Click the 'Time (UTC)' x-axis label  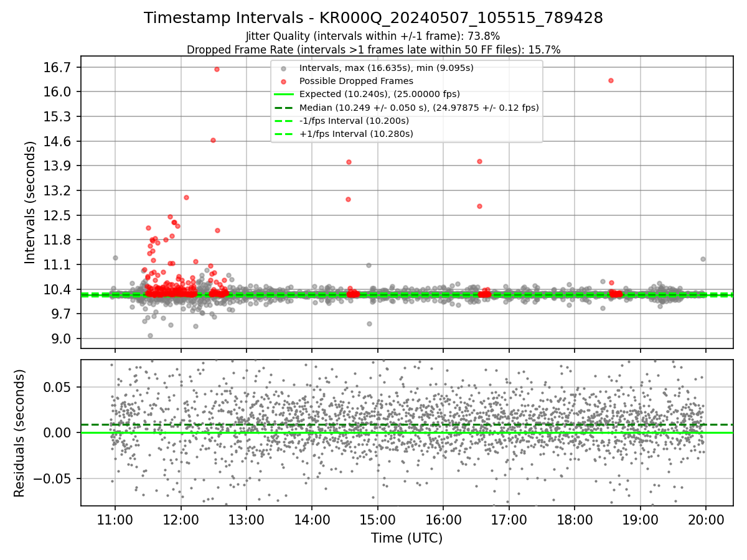pyautogui.click(x=406, y=538)
